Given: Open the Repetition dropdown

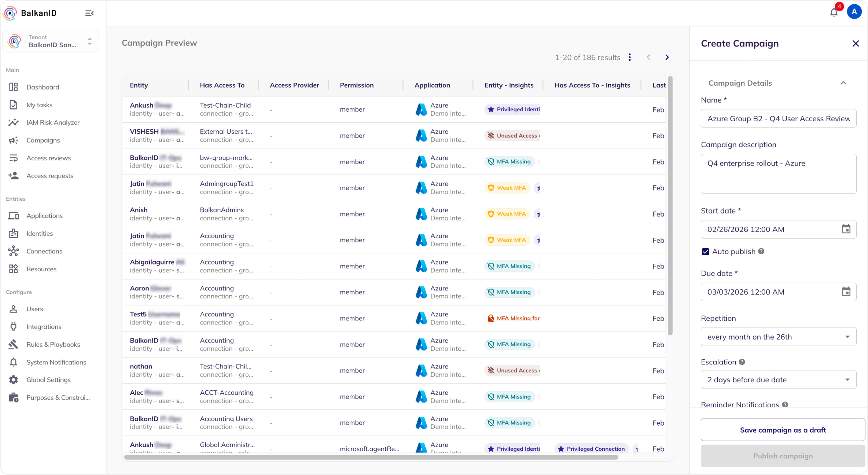Looking at the screenshot, I should [x=778, y=337].
